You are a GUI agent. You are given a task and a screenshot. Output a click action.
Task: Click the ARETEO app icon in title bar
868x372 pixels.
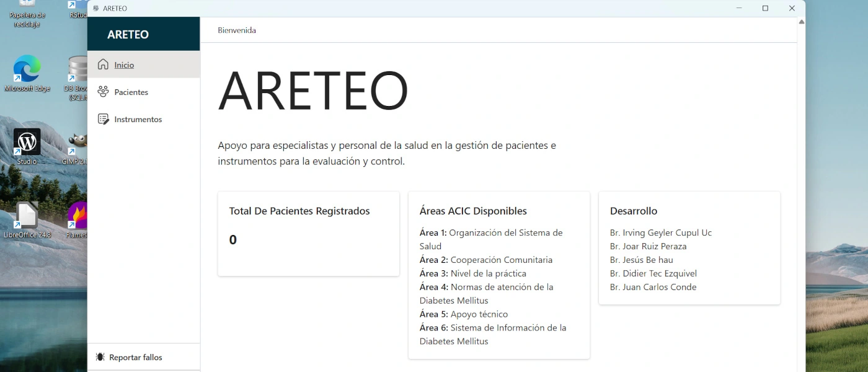tap(95, 9)
